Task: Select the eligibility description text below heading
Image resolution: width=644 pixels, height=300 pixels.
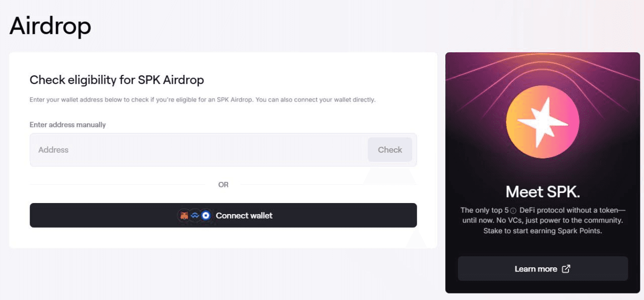Action: pos(203,100)
